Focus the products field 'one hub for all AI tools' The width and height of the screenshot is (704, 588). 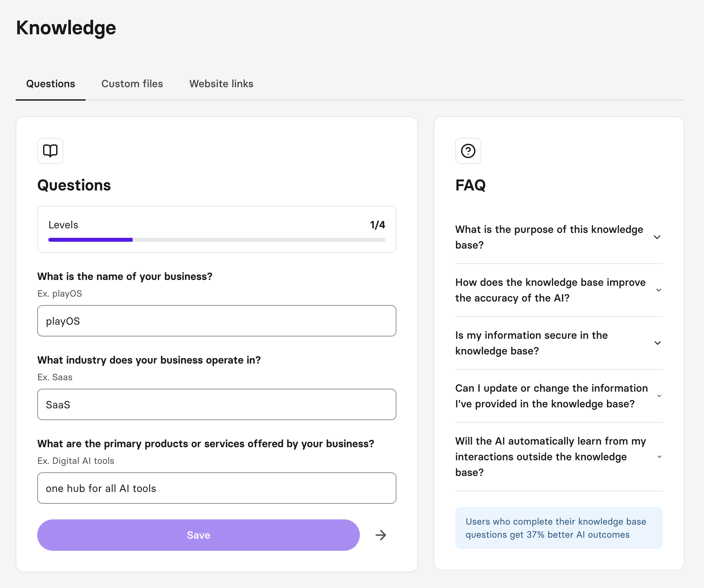coord(216,488)
